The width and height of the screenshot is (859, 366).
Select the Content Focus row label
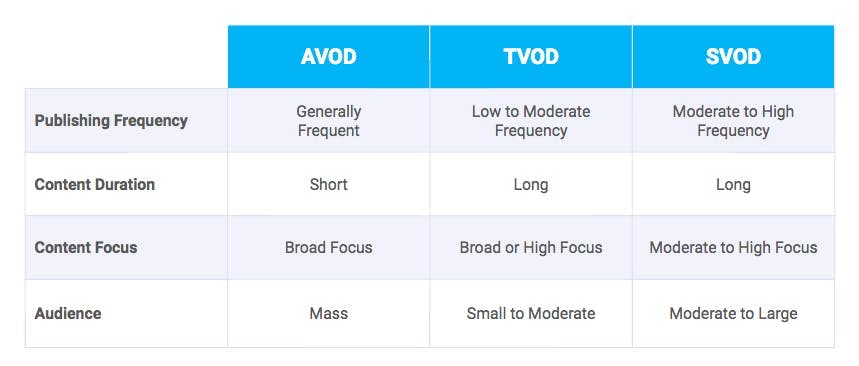click(x=86, y=247)
